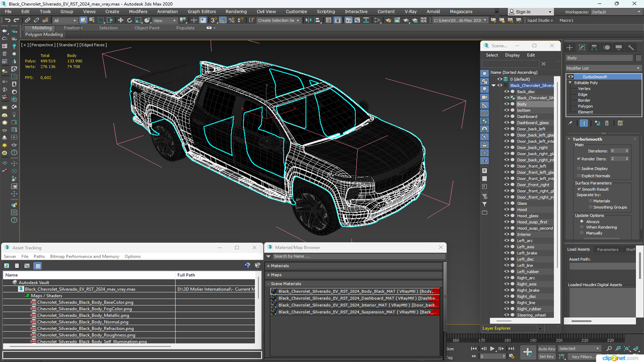This screenshot has width=644, height=362.
Task: Click Refresh icon in Asset Tracking
Action: coord(6,266)
